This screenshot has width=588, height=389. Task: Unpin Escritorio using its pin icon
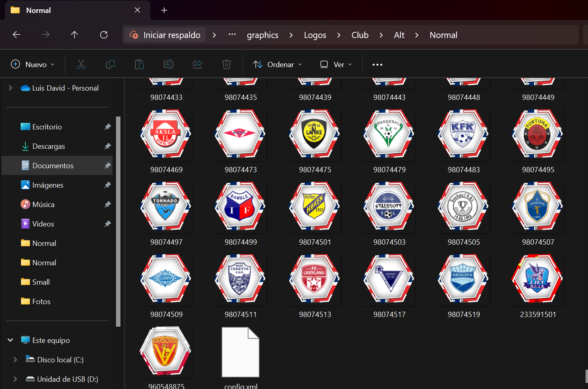click(107, 127)
